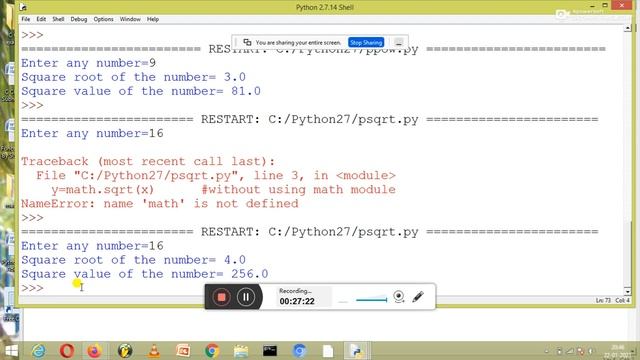Open the Shell menu

58,19
